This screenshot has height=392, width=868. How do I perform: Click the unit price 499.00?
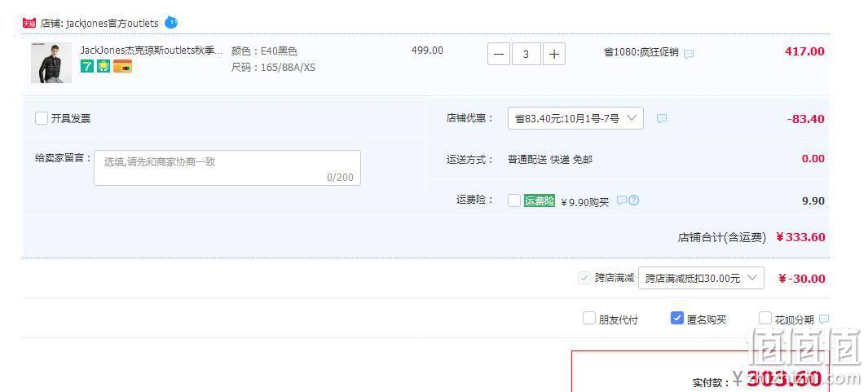pyautogui.click(x=427, y=51)
